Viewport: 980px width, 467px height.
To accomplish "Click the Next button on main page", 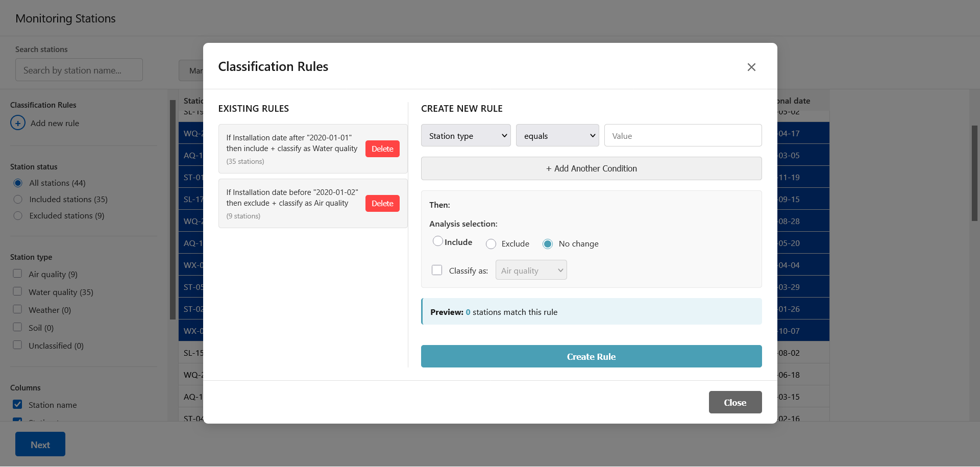I will 40,445.
